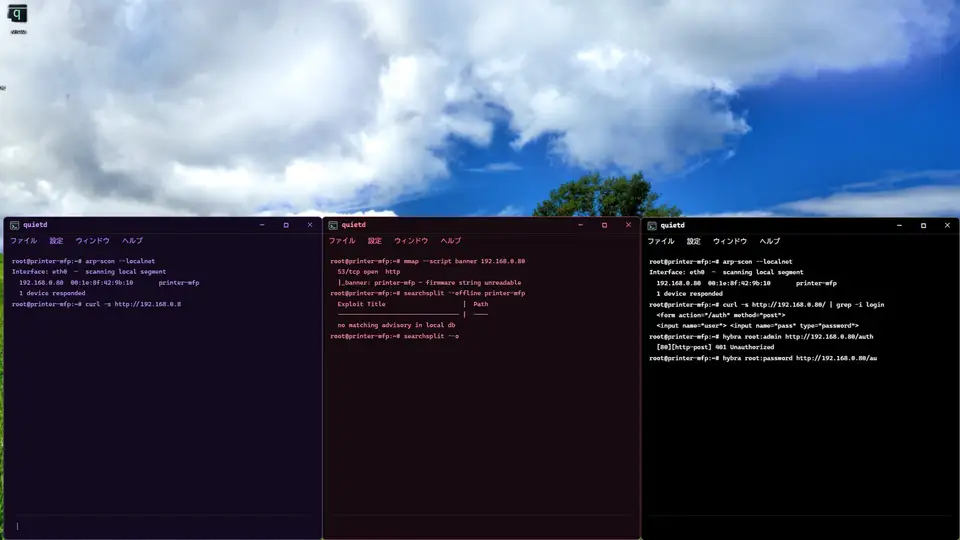This screenshot has width=960, height=540.
Task: Maximize the black quietd terminal window
Action: [x=923, y=226]
